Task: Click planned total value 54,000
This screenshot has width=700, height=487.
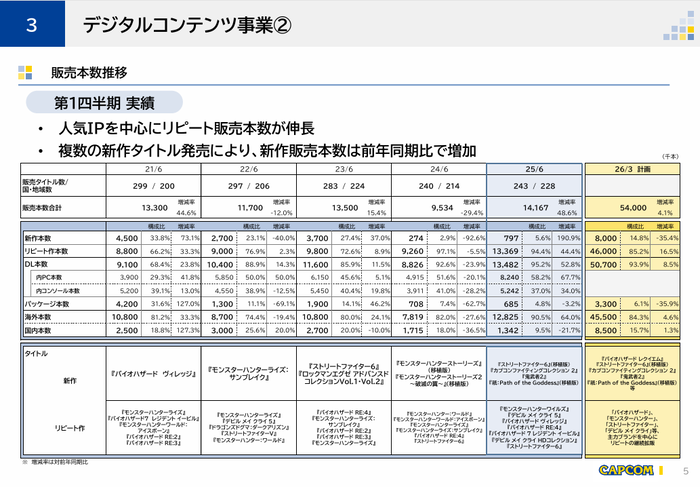Action: pyautogui.click(x=633, y=208)
